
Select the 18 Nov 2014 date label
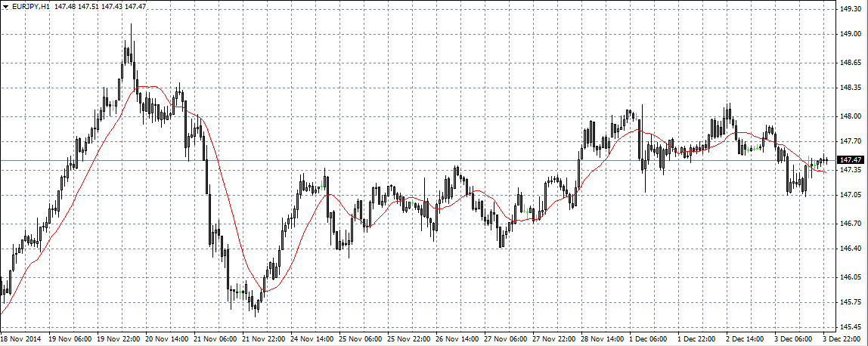pyautogui.click(x=21, y=339)
